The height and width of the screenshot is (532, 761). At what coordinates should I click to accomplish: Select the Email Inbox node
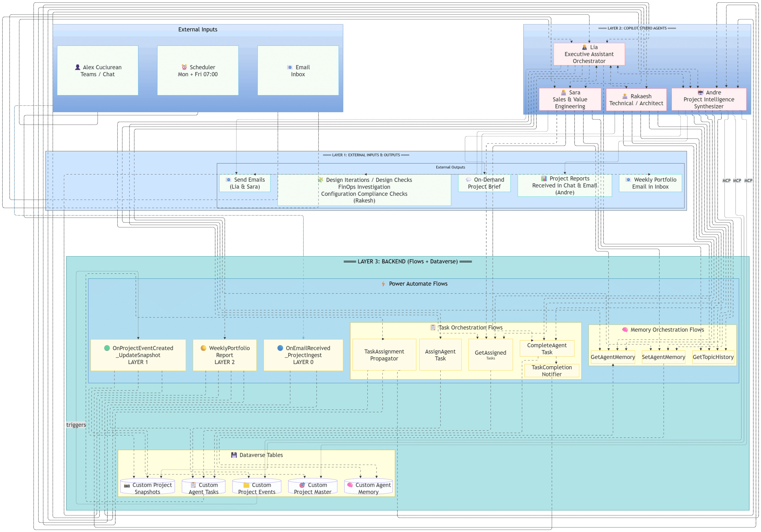[x=298, y=71]
